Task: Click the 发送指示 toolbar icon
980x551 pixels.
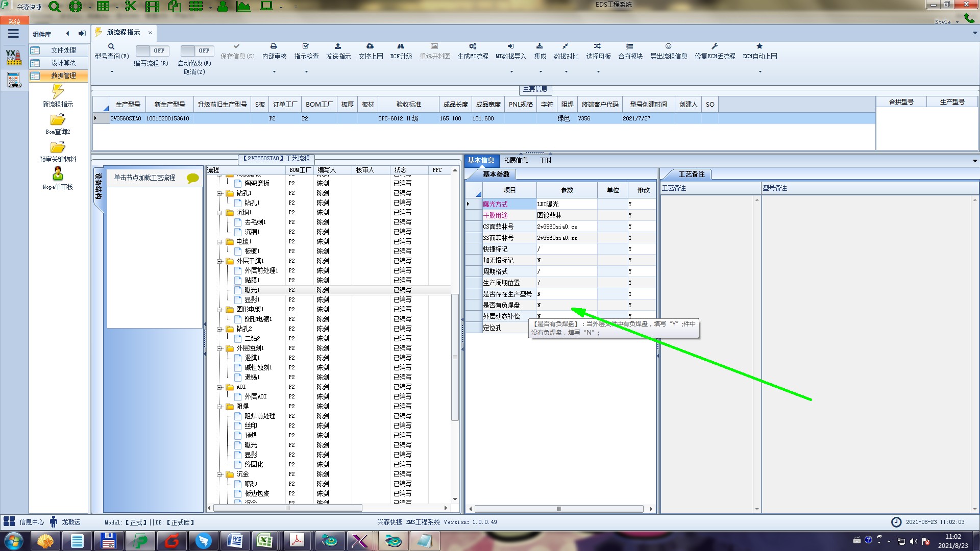Action: click(338, 46)
